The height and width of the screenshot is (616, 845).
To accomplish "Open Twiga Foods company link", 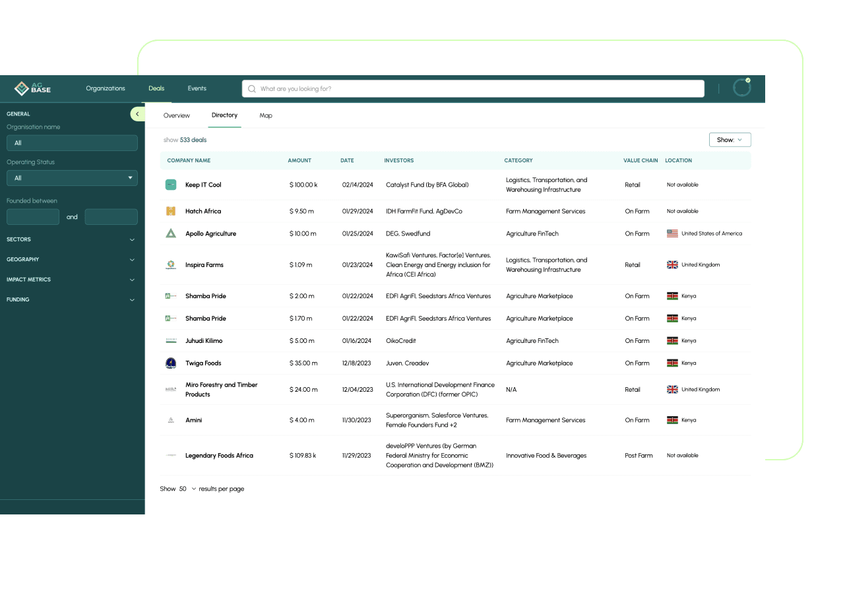I will click(203, 363).
